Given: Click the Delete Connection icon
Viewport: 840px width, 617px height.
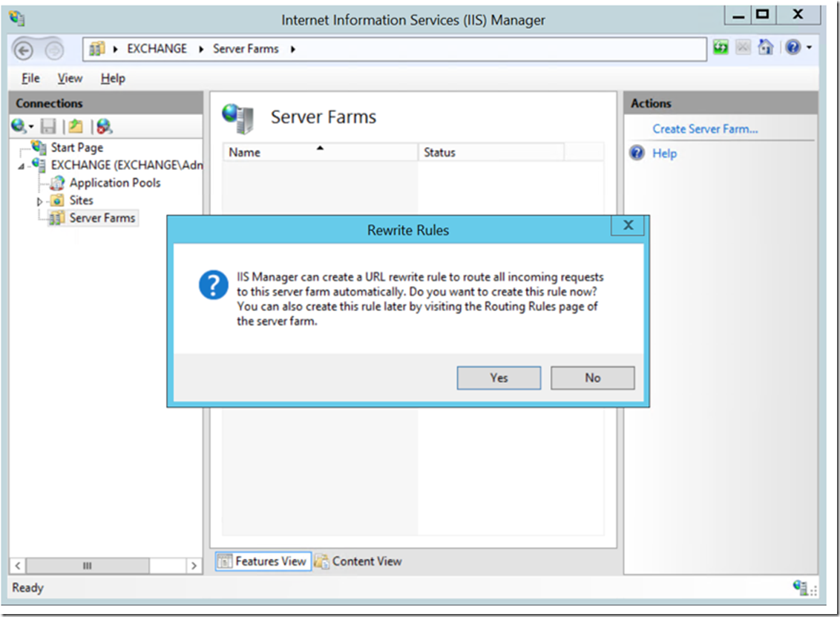Looking at the screenshot, I should point(104,126).
